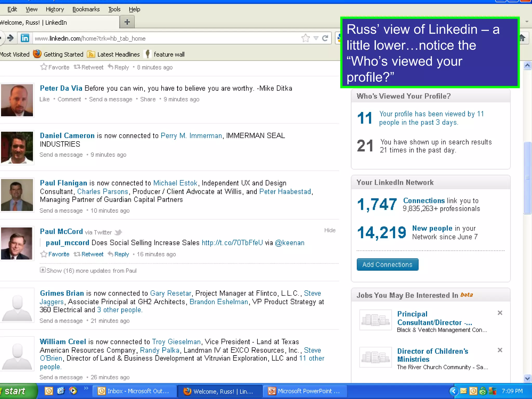Click the Home icon in browser toolbar
Screen dimensions: 532x399
pos(522,38)
